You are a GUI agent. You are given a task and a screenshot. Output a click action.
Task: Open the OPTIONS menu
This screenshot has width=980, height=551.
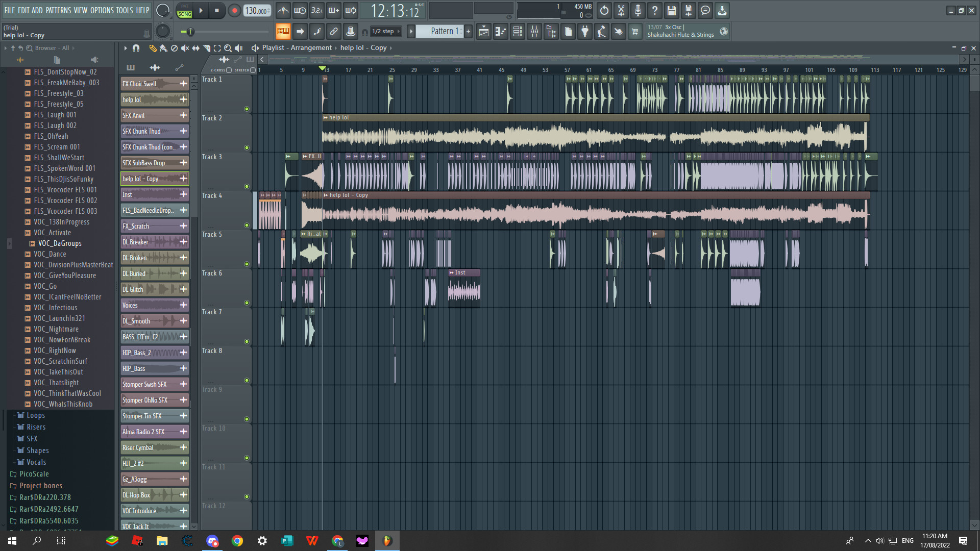tap(104, 9)
